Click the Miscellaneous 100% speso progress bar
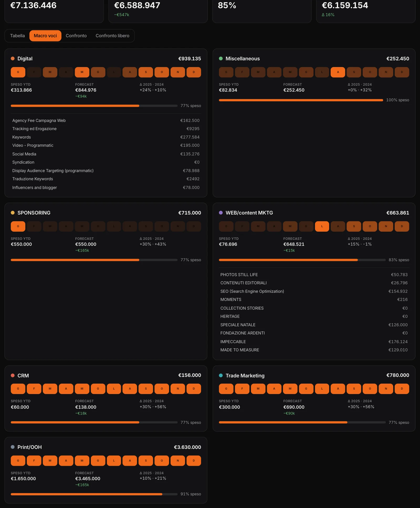This screenshot has width=420, height=508. (x=301, y=100)
